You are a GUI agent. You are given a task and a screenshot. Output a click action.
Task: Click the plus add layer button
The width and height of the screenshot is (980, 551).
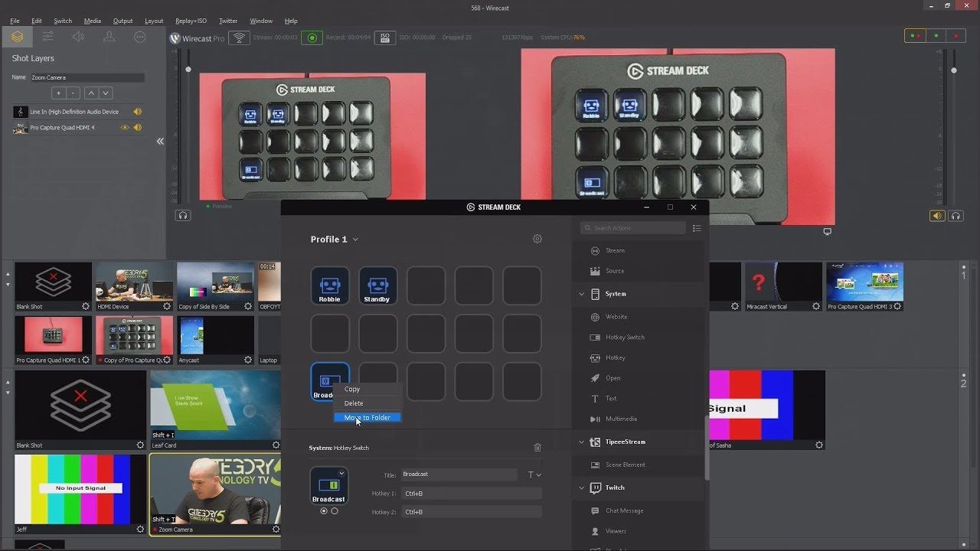coord(58,93)
